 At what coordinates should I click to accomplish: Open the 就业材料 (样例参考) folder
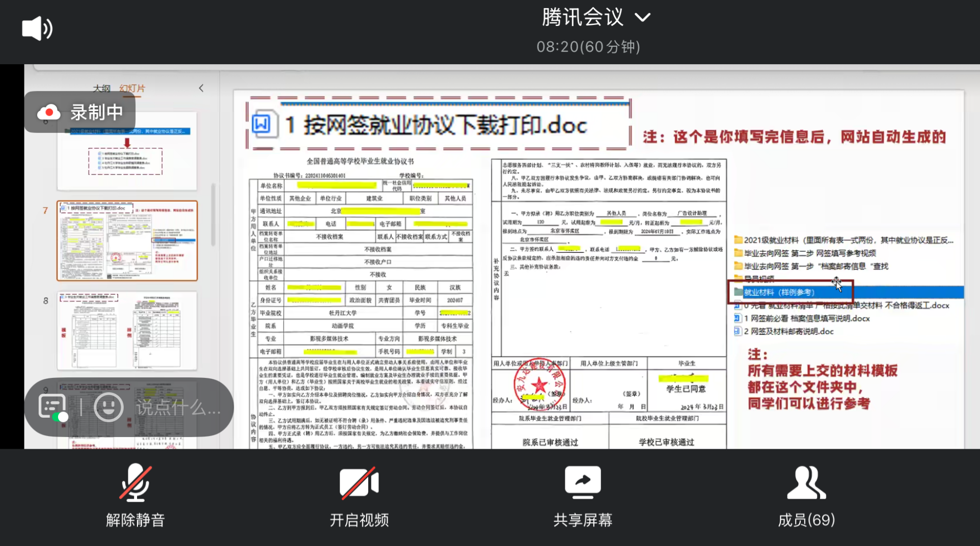(779, 292)
